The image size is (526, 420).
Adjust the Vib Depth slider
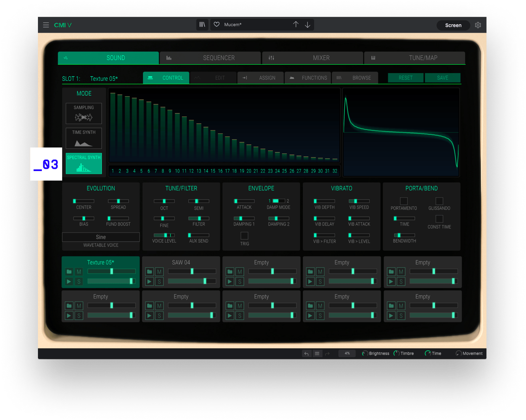324,201
